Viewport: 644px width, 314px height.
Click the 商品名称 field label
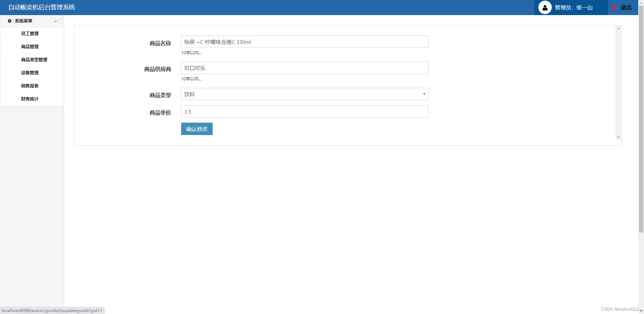point(160,43)
